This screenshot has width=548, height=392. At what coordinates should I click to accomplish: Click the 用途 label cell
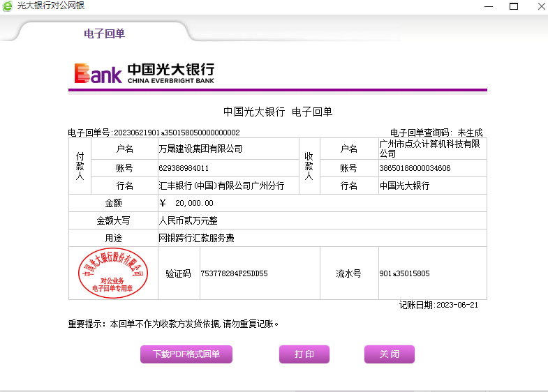[x=113, y=238]
